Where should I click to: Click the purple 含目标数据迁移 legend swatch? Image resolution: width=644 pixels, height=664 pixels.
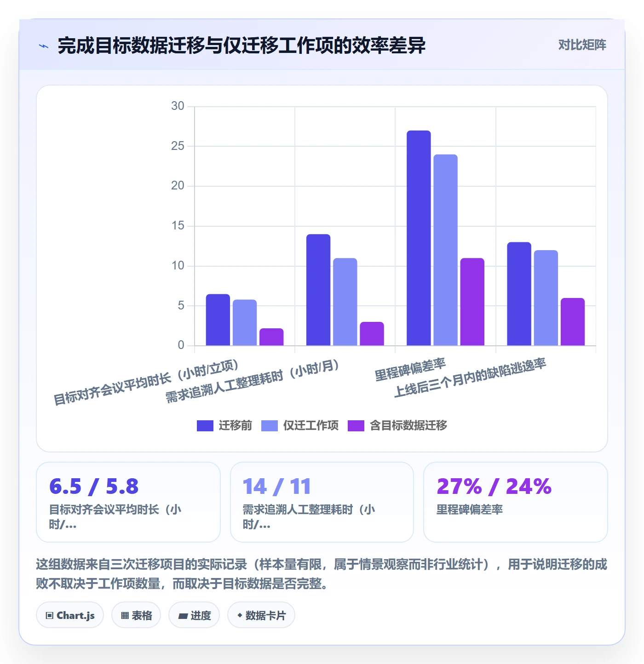click(x=356, y=426)
